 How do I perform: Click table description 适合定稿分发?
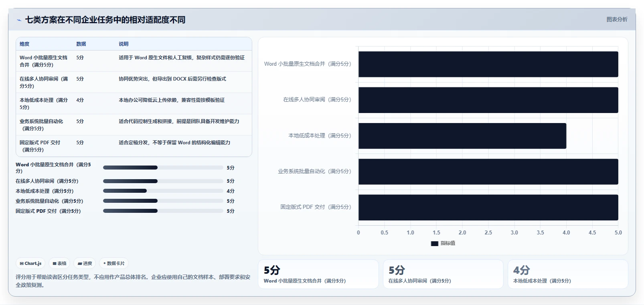[x=174, y=143]
